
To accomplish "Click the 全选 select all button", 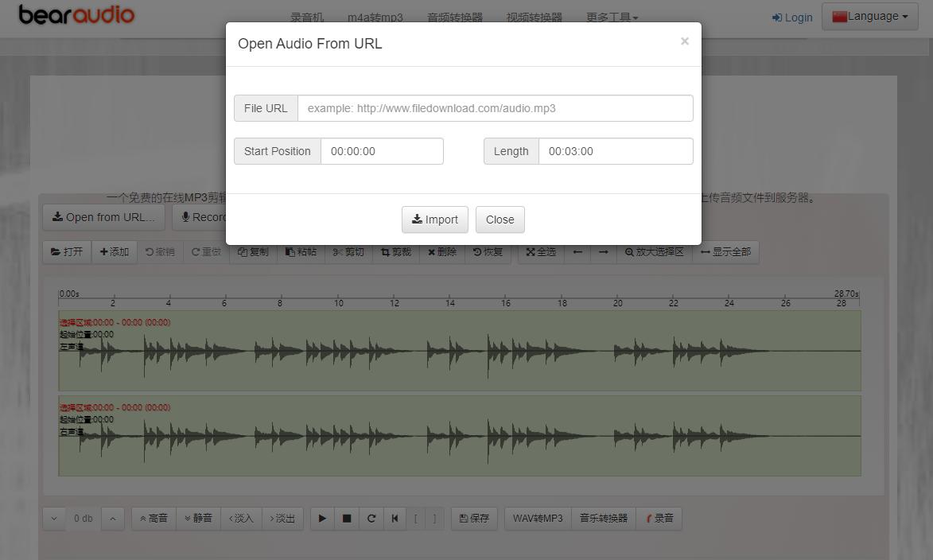I will [x=541, y=252].
